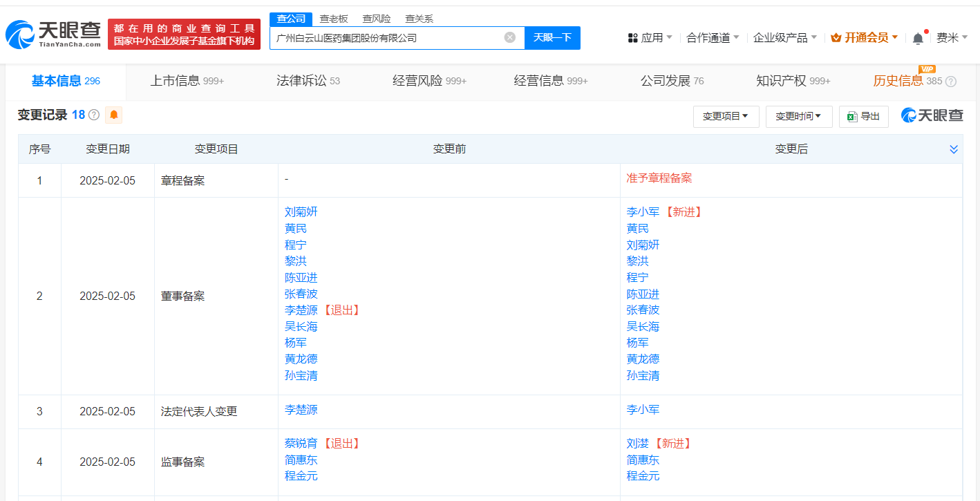Expand the 应用 menu in the header

tap(650, 38)
